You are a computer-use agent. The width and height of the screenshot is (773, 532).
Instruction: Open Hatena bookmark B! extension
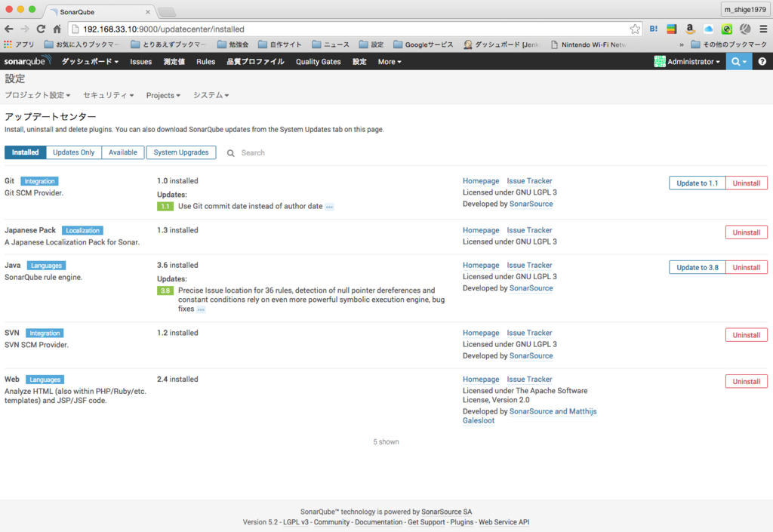(654, 29)
